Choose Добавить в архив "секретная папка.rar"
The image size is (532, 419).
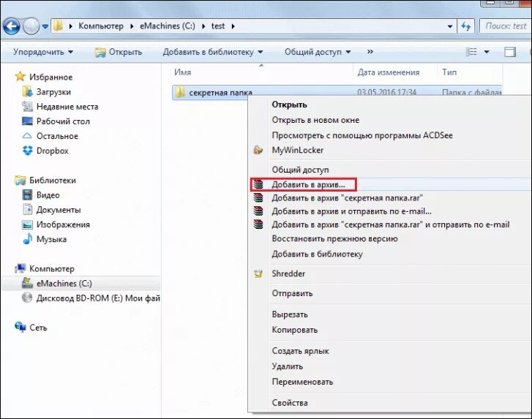click(347, 198)
